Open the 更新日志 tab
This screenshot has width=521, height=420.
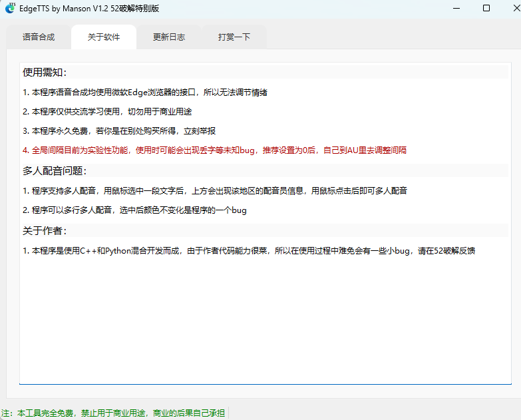169,37
